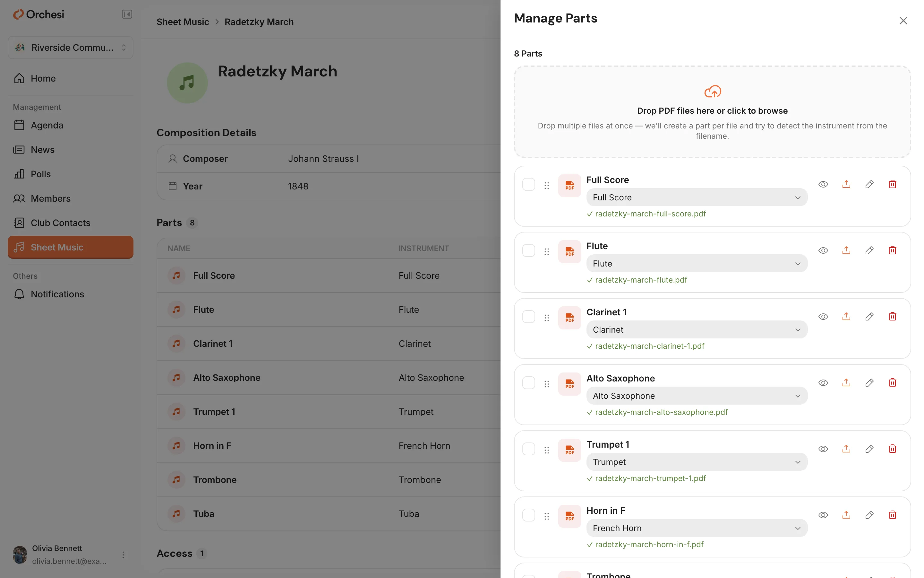This screenshot has width=924, height=578.
Task: Open the radetzky-march-trumpet-1.pdf file link
Action: pos(650,478)
